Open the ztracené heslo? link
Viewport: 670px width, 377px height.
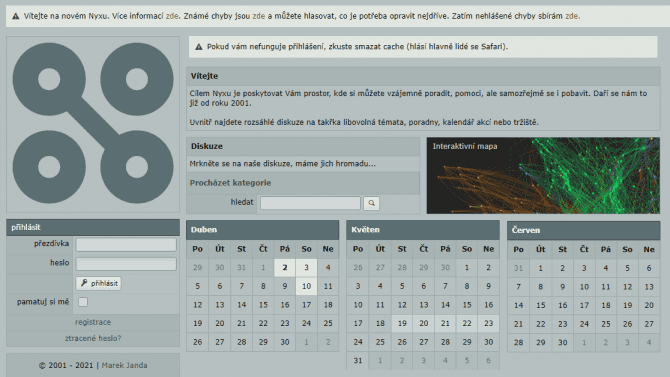93,339
